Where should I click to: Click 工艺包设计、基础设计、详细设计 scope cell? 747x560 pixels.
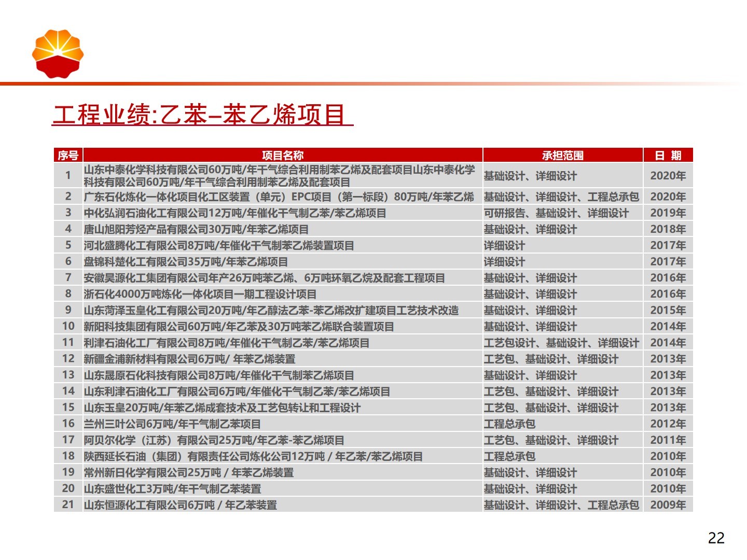click(563, 343)
